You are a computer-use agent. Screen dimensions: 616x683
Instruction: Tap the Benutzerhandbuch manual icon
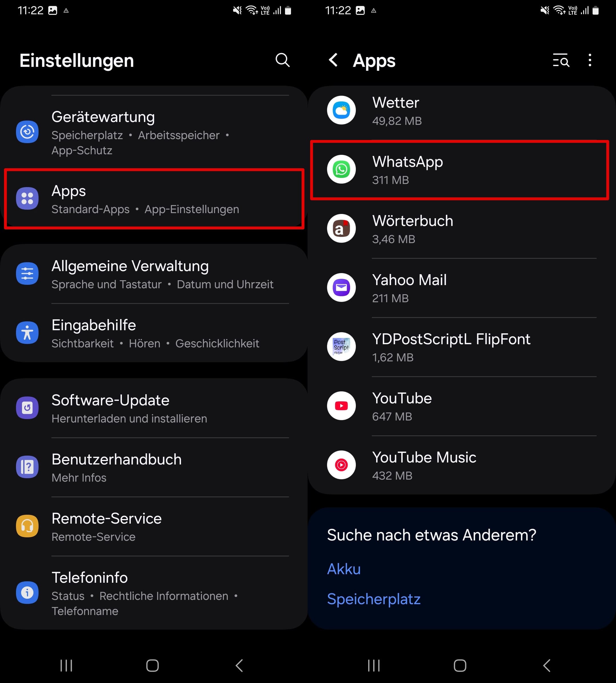27,467
